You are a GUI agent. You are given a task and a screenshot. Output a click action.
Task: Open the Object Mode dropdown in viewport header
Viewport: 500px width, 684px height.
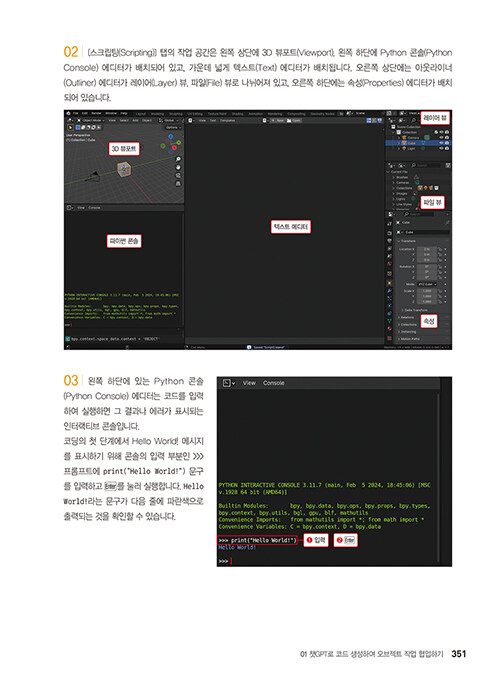(x=91, y=120)
